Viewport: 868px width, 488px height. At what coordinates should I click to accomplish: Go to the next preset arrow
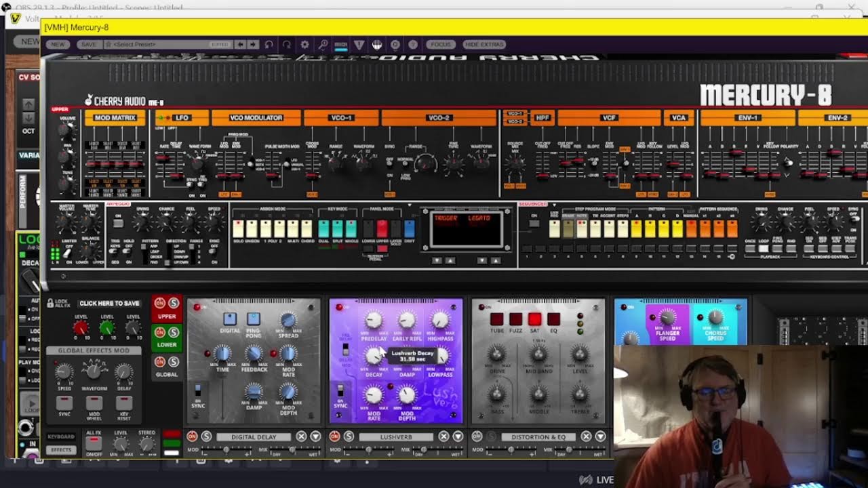click(x=253, y=45)
